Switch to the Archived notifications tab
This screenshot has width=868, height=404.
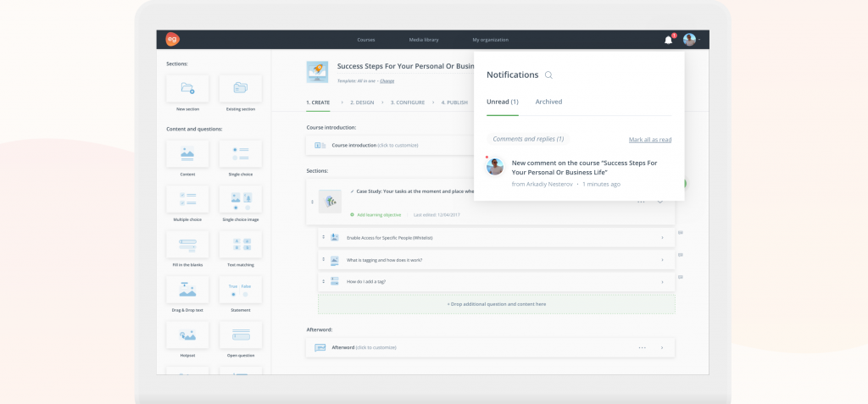pos(548,102)
